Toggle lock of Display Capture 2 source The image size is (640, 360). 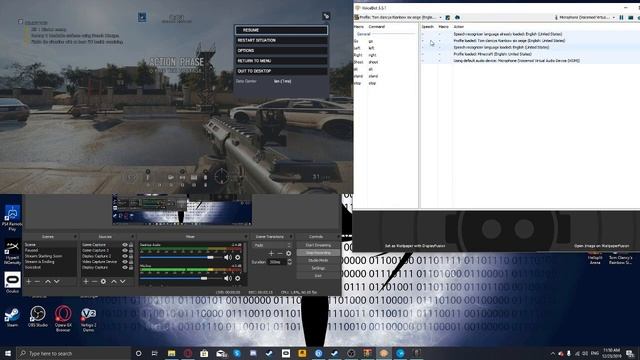coord(131,256)
